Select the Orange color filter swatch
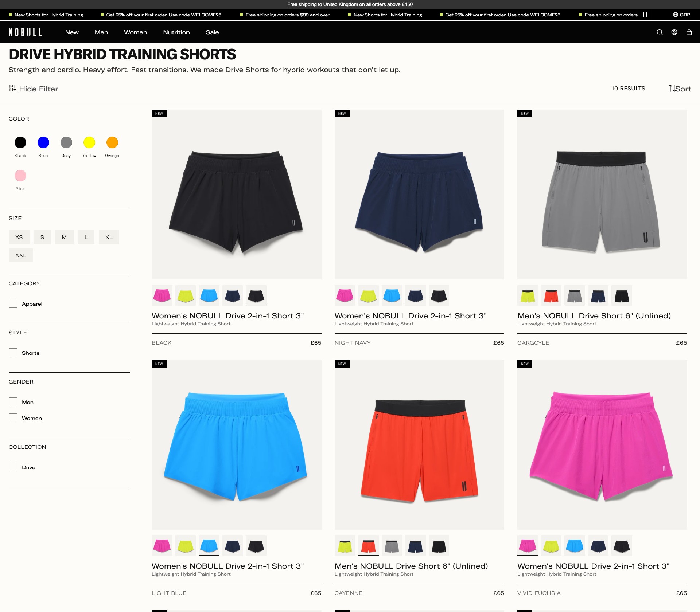The image size is (700, 612). pos(112,142)
